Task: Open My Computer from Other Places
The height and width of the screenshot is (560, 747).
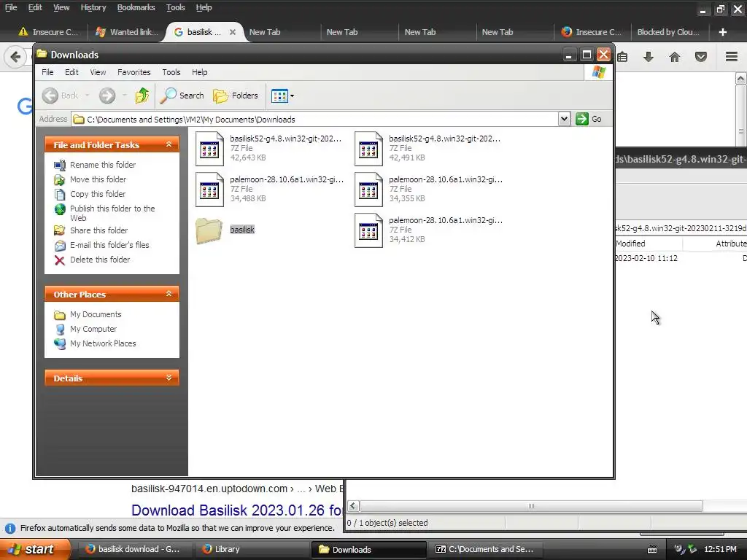Action: coord(93,329)
